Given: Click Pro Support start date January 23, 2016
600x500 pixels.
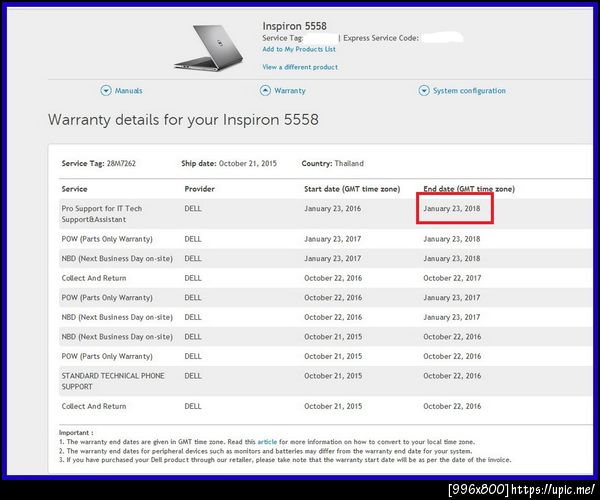Looking at the screenshot, I should point(332,208).
